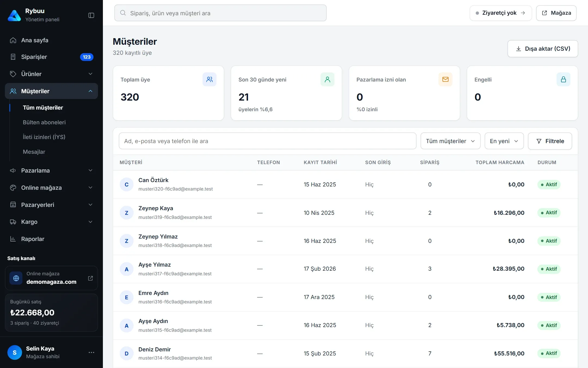Sort by TOPLAM HARCAMA column header

coord(500,162)
